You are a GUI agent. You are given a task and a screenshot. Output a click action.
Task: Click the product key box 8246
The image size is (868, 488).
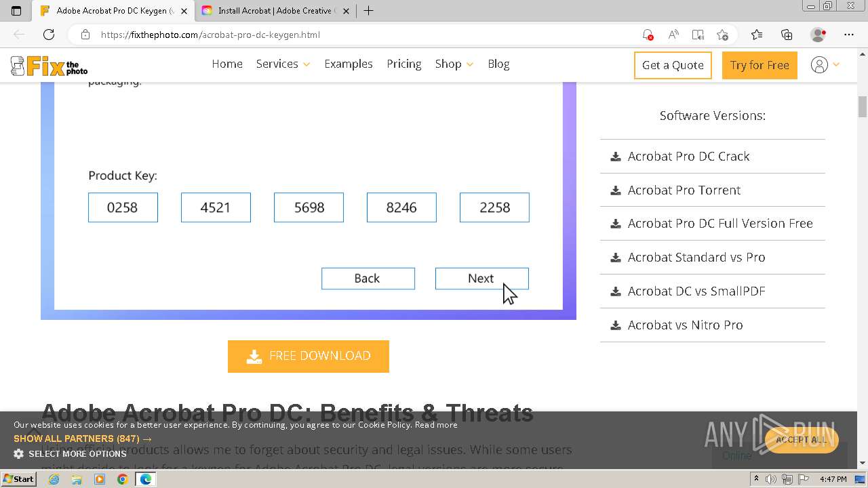coord(401,207)
